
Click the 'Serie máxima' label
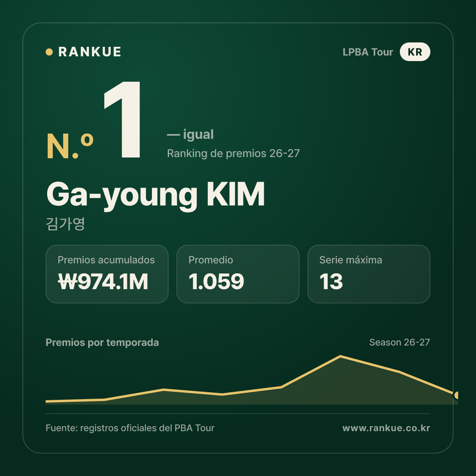[x=351, y=260]
